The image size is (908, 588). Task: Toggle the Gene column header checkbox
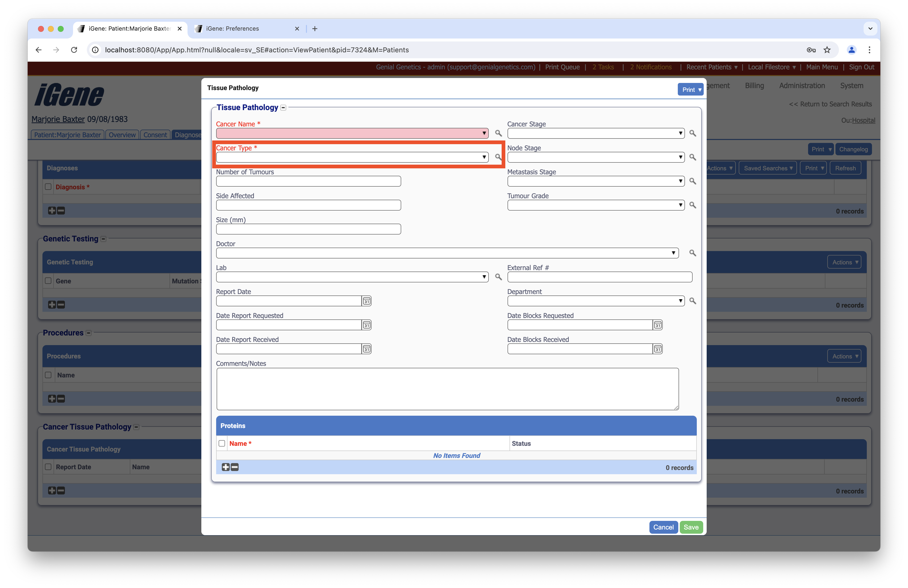[48, 281]
